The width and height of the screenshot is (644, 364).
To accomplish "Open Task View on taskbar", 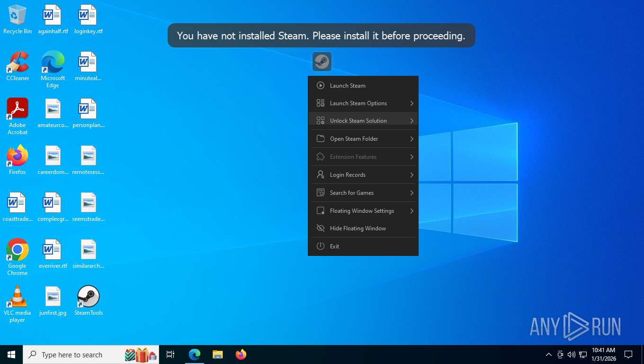I will point(170,355).
